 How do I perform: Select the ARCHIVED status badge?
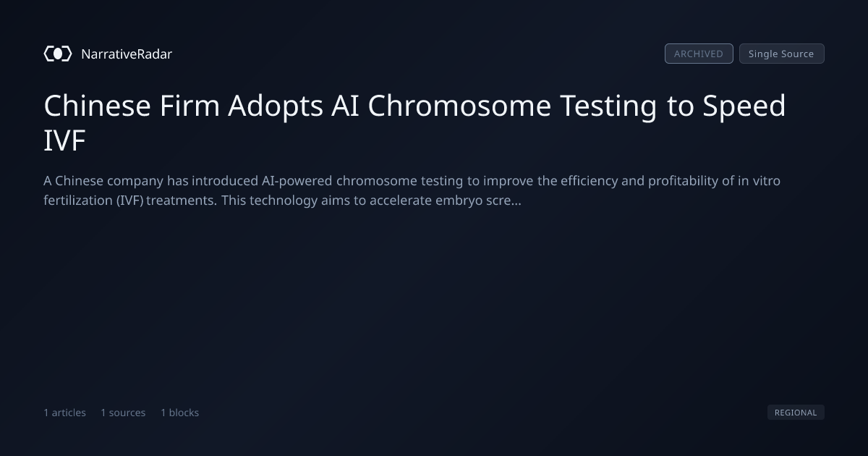699,54
